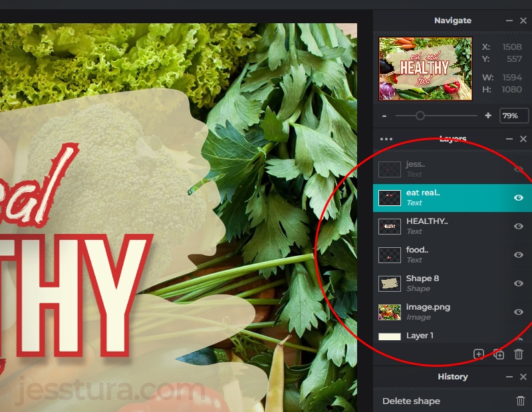Close the History panel
532x412 pixels.
click(x=523, y=377)
